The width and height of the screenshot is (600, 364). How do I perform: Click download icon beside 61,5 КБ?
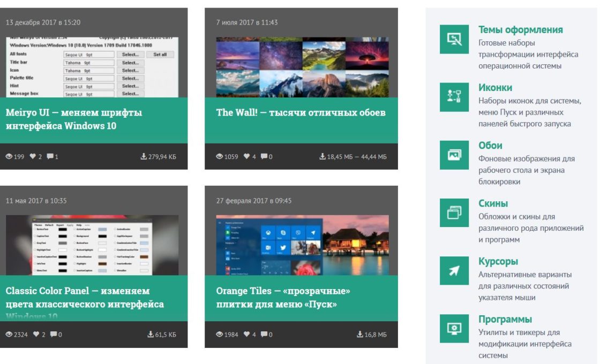pos(151,334)
